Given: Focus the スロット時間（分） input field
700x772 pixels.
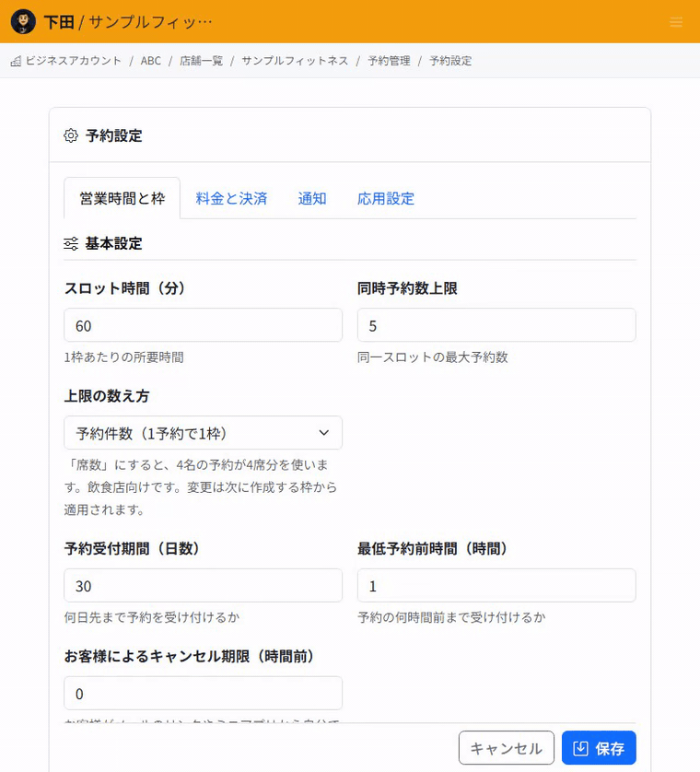Looking at the screenshot, I should pyautogui.click(x=203, y=325).
